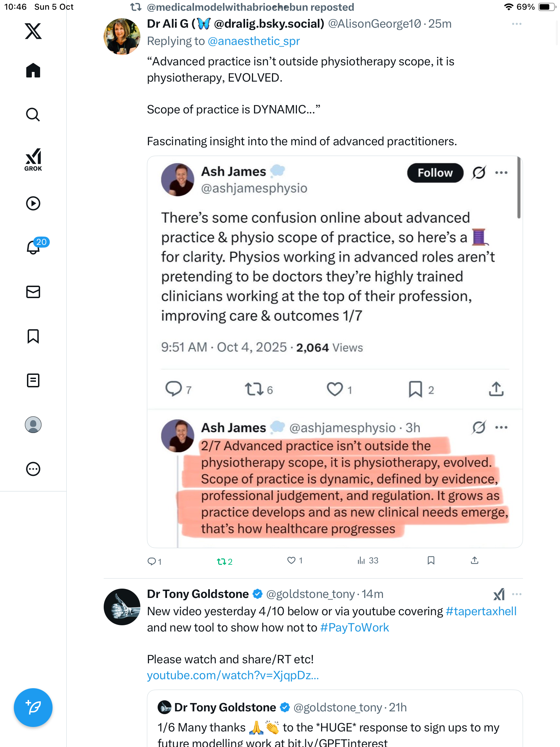Follow Ash James in the embedded screenshot
The height and width of the screenshot is (747, 560).
click(x=435, y=173)
